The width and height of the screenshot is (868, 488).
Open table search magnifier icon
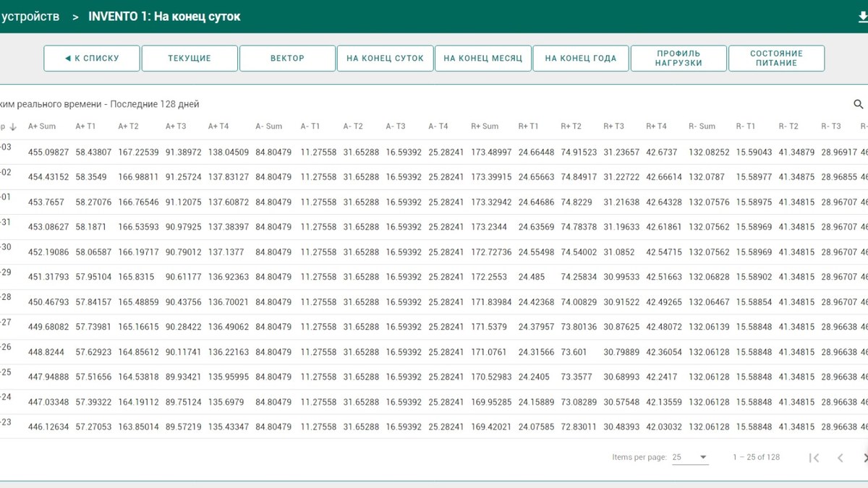tap(859, 104)
